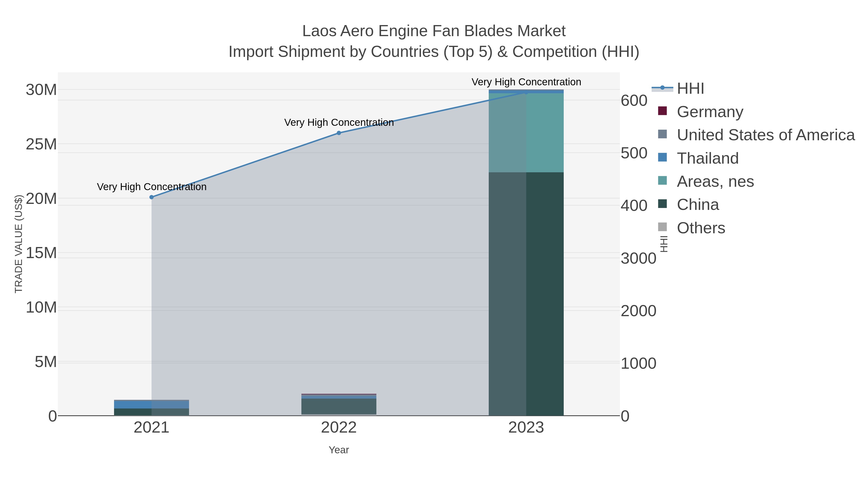The image size is (868, 488).
Task: Click the 2021 x-axis label
Action: point(152,428)
